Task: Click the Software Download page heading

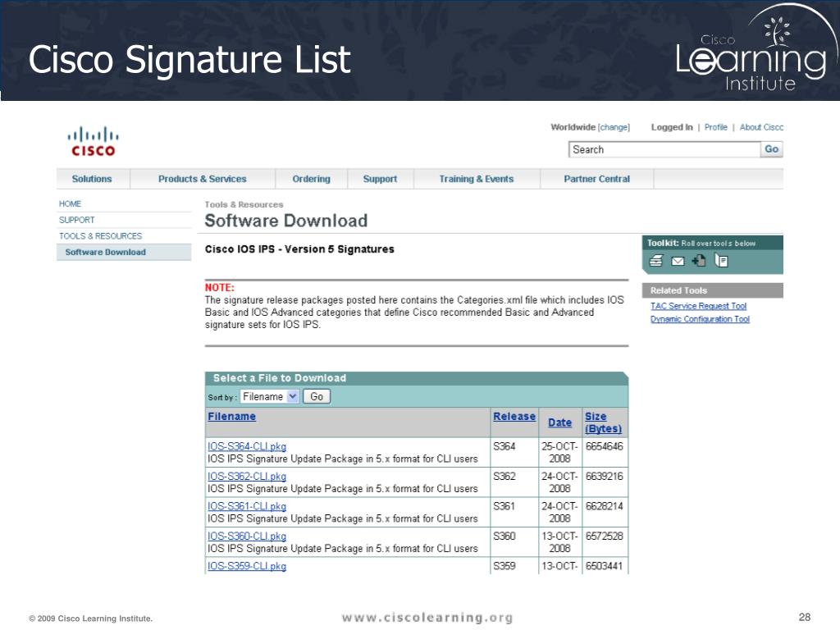Action: (x=286, y=221)
